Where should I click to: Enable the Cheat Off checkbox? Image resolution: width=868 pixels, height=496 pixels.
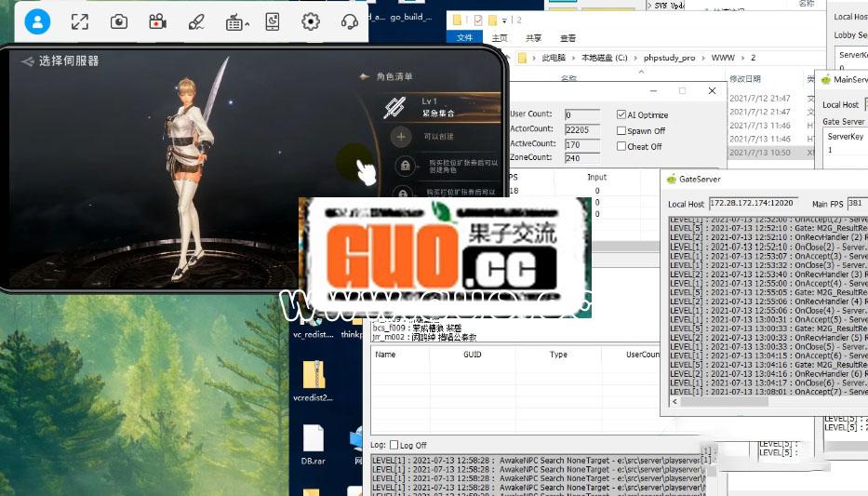pyautogui.click(x=621, y=146)
